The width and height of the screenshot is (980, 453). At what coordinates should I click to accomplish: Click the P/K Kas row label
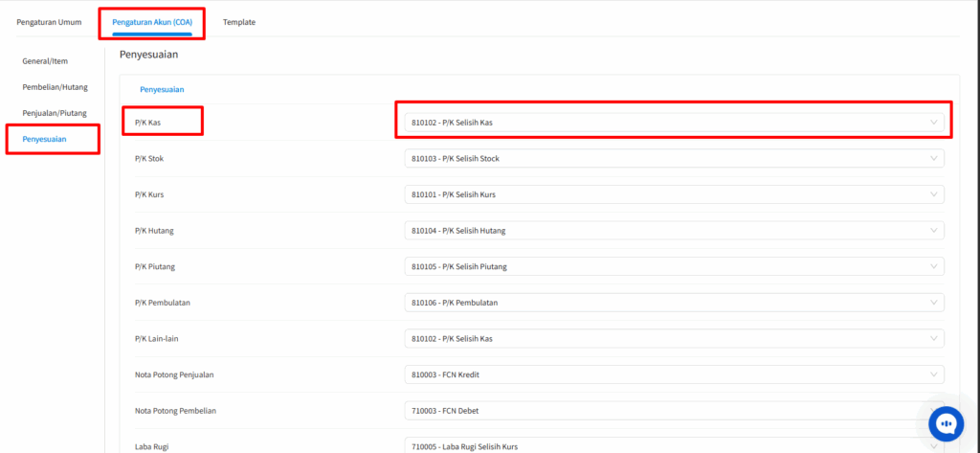[x=147, y=123]
